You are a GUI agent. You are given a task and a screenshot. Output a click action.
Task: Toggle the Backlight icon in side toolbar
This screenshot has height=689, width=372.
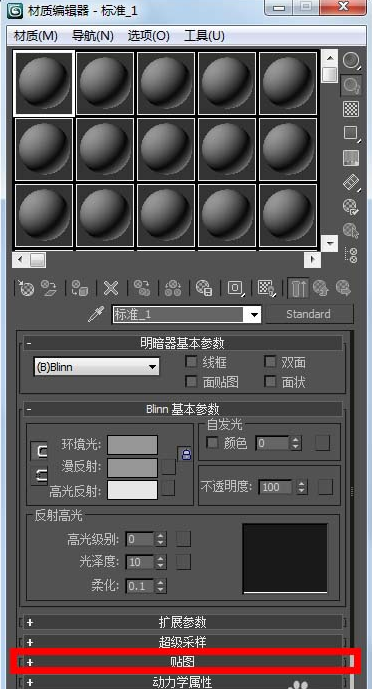coord(351,85)
